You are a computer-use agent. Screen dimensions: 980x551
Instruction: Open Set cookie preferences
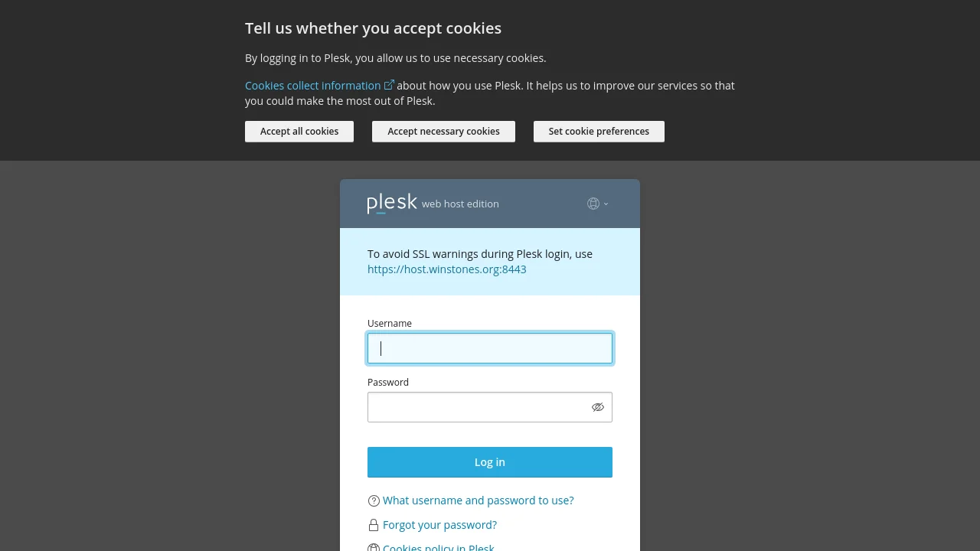tap(599, 132)
